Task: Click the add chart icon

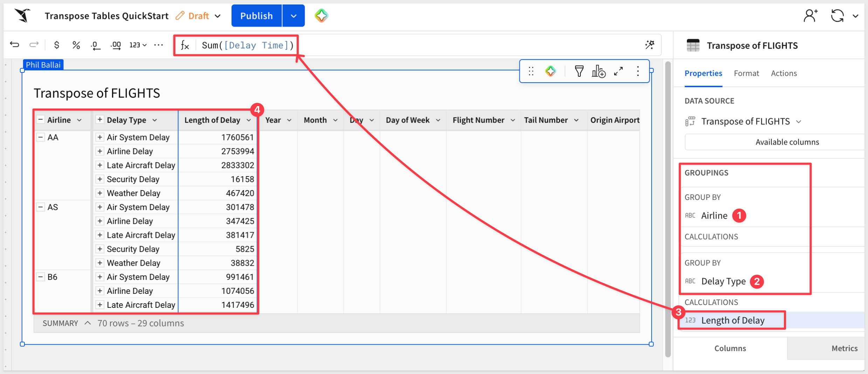Action: tap(599, 71)
